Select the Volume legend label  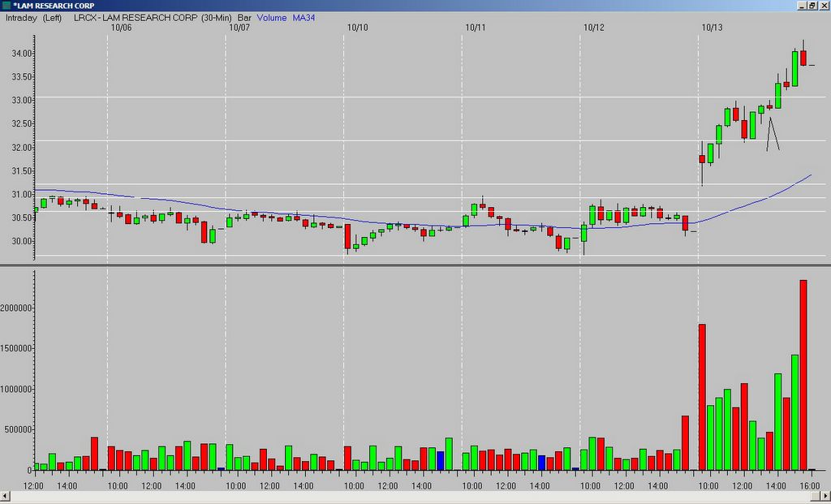pyautogui.click(x=271, y=18)
